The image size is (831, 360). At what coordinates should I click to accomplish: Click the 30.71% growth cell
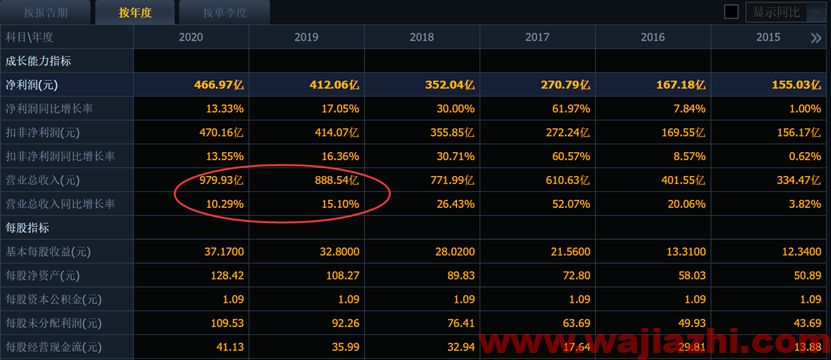click(422, 156)
